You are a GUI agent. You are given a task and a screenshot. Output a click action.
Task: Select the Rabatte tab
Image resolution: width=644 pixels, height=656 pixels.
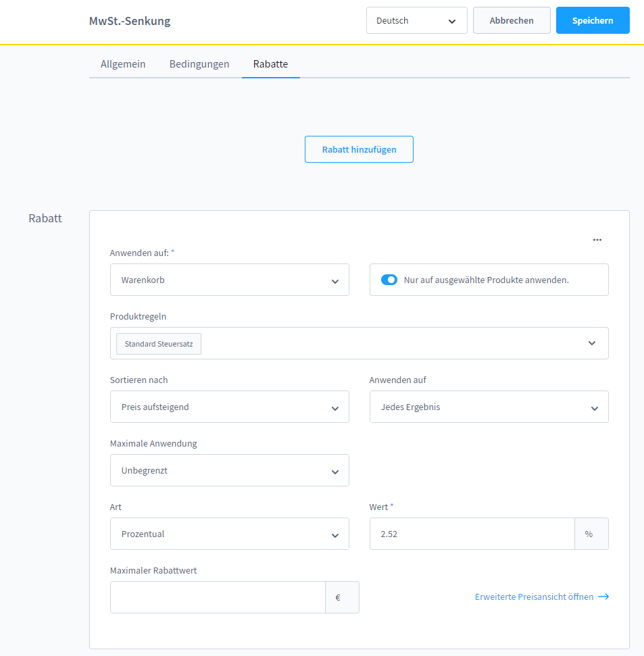pyautogui.click(x=271, y=64)
